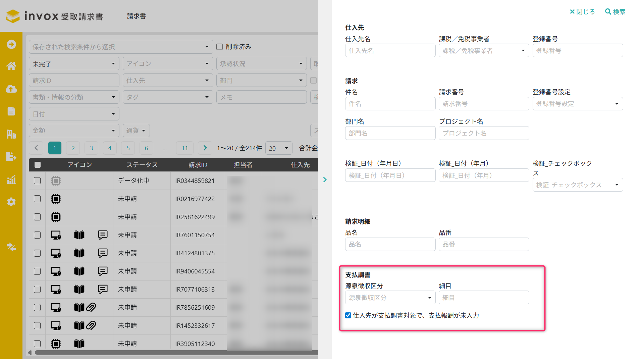
Task: Go to page 3 in pagination
Action: coord(91,148)
